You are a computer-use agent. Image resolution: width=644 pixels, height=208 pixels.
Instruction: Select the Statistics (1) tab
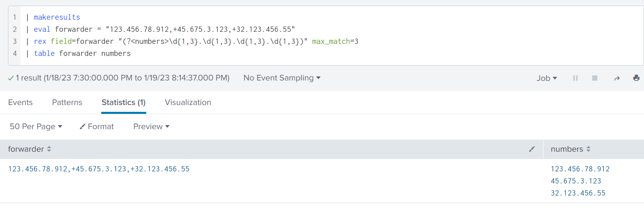pyautogui.click(x=123, y=103)
